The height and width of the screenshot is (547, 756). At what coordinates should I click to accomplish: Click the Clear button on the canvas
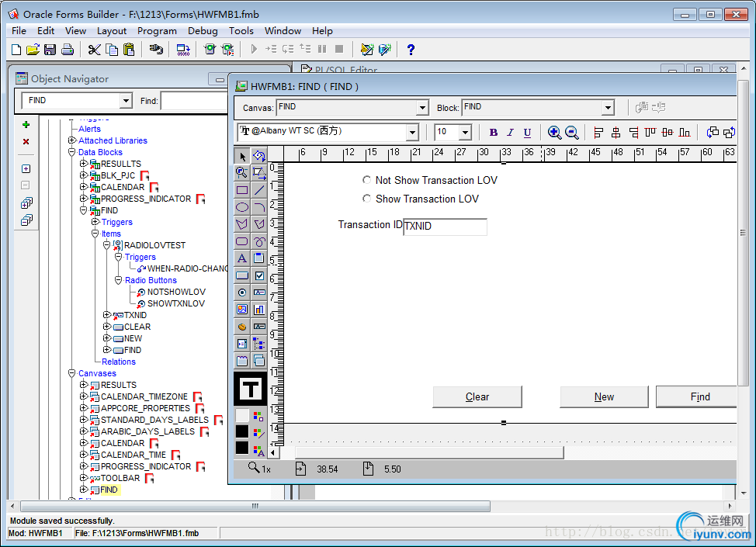[x=477, y=396]
